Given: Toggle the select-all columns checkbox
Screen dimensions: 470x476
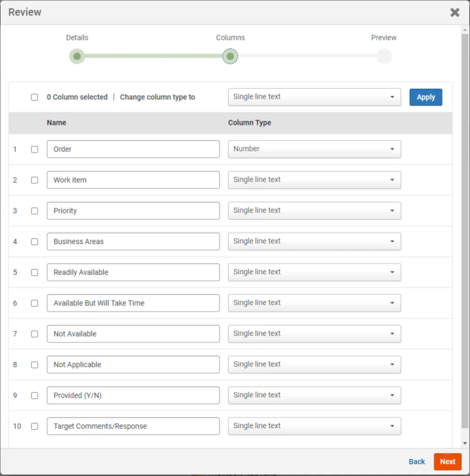Looking at the screenshot, I should click(x=34, y=97).
